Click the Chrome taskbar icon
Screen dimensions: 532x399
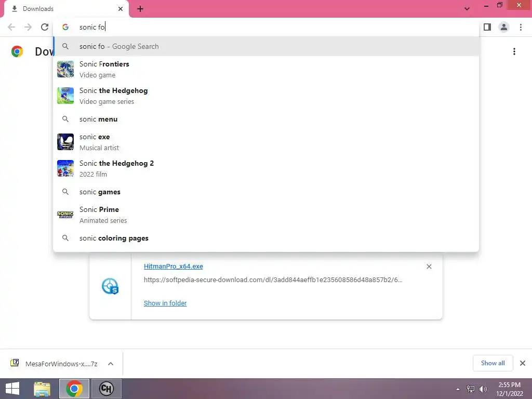pos(74,389)
